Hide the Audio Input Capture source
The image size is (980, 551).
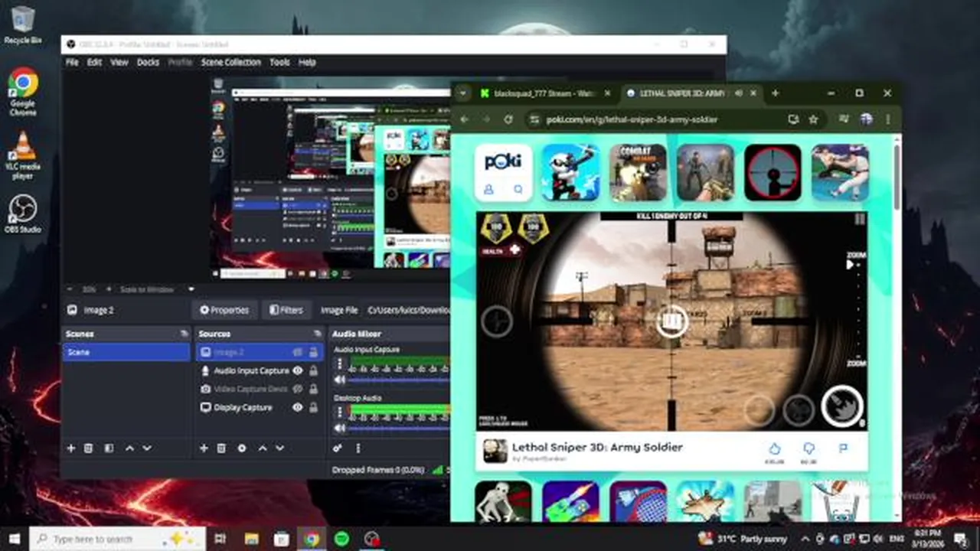[297, 370]
